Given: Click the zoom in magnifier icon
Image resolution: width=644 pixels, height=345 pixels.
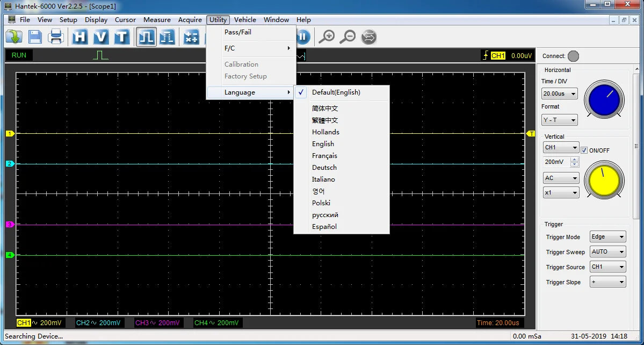Looking at the screenshot, I should [x=327, y=37].
